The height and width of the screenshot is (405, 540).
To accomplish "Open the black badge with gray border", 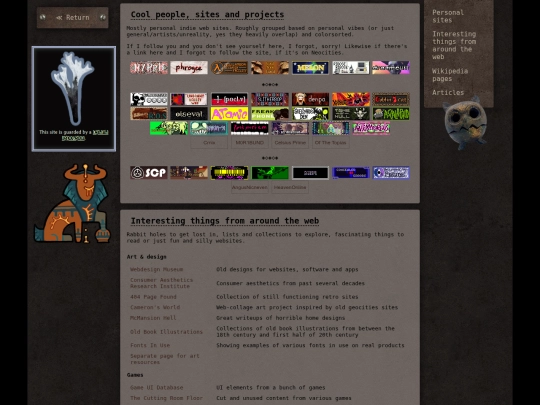I will [310, 173].
